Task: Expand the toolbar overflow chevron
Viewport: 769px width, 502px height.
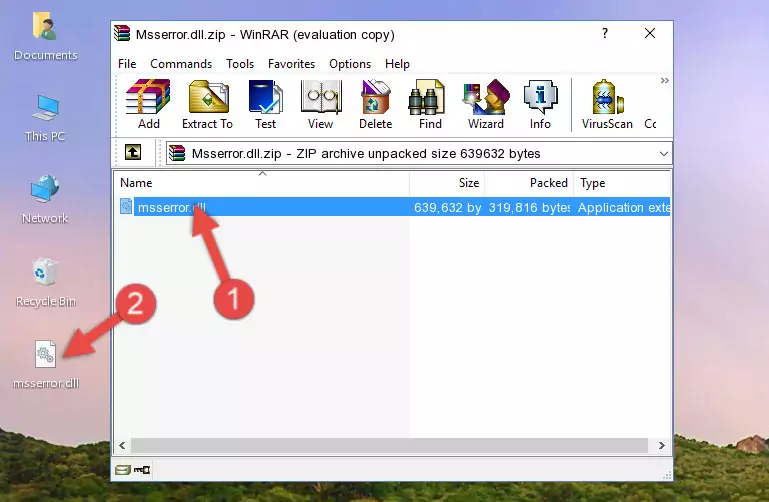Action: click(664, 81)
